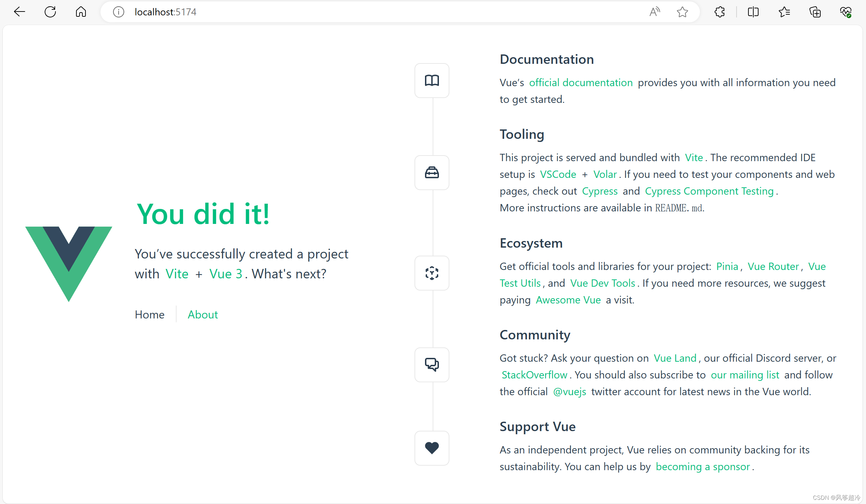The width and height of the screenshot is (866, 504).
Task: Open the Extensions puzzle icon
Action: click(x=719, y=12)
